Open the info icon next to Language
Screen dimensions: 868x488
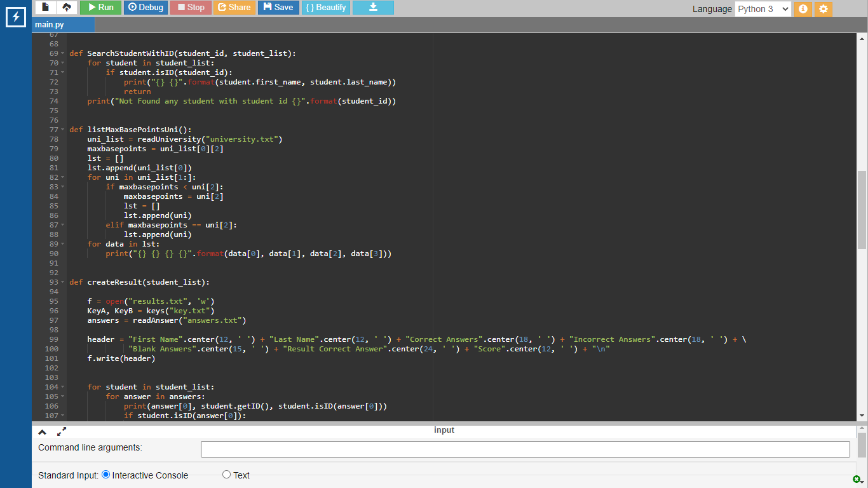tap(803, 9)
